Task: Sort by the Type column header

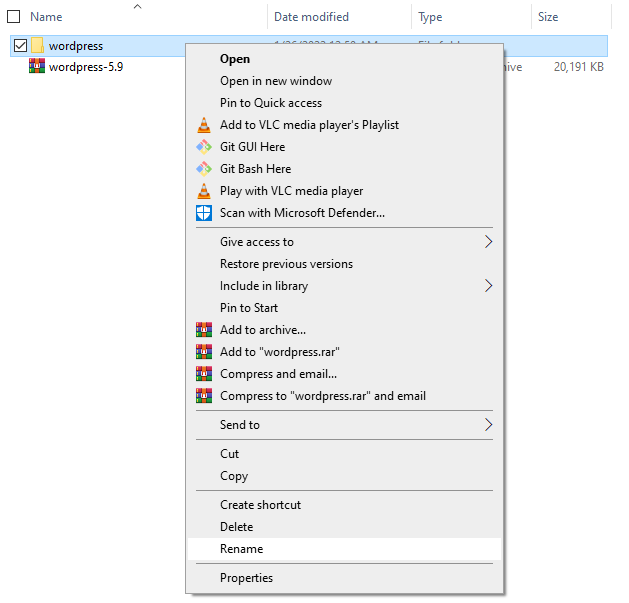Action: coord(430,17)
